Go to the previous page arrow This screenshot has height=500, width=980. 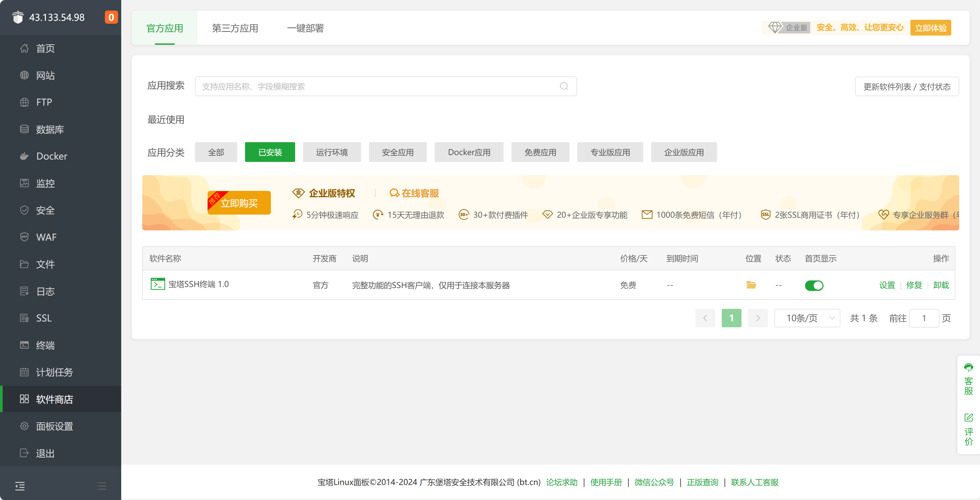tap(705, 318)
